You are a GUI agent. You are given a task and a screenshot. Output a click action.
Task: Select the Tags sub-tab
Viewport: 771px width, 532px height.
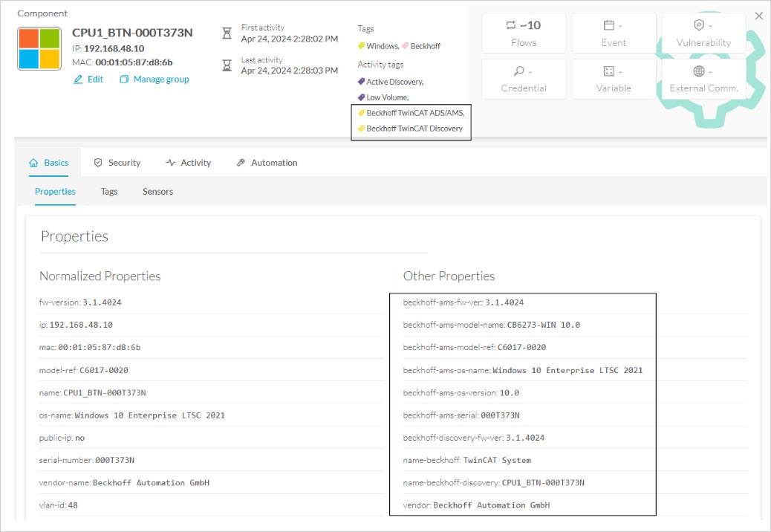pos(109,191)
